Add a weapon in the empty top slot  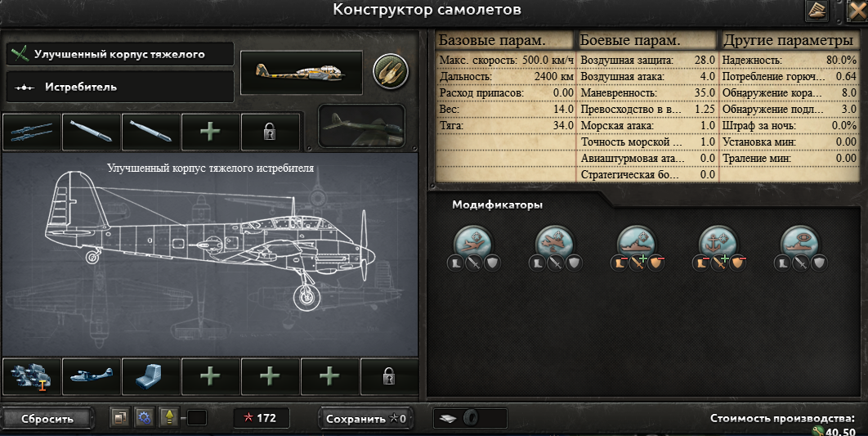[210, 132]
